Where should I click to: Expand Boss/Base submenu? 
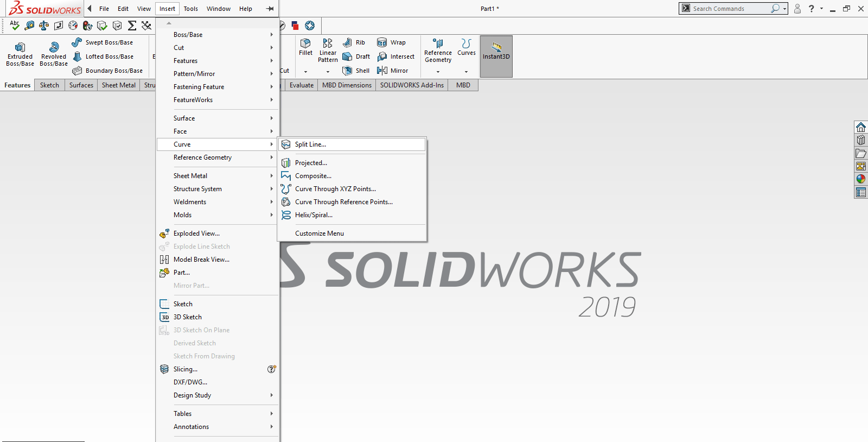(x=218, y=35)
